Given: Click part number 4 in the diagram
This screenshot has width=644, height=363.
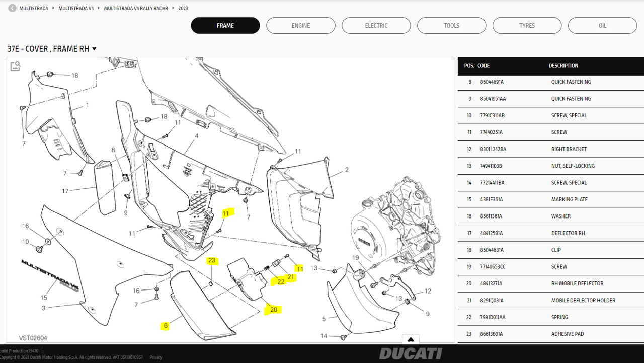Looking at the screenshot, I should point(196,136).
